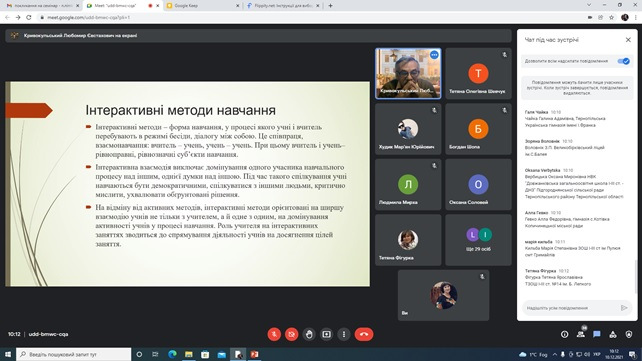Click the message input field in chat

(570, 308)
